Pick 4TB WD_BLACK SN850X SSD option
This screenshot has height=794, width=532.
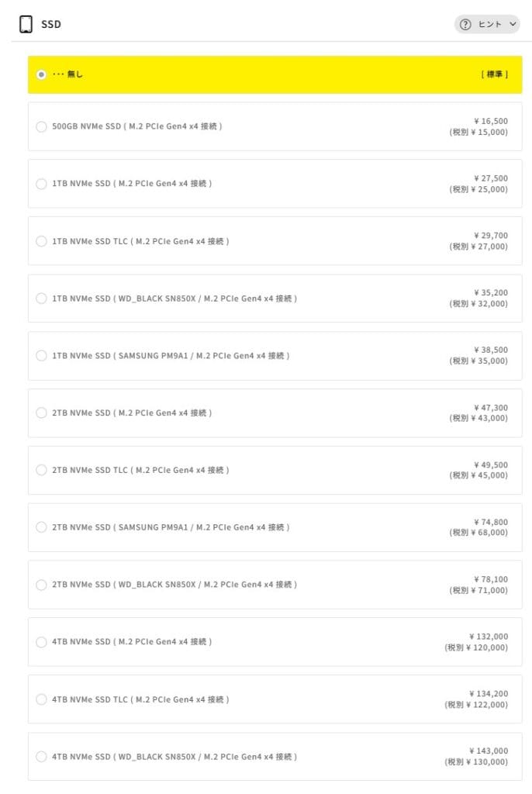[42, 757]
